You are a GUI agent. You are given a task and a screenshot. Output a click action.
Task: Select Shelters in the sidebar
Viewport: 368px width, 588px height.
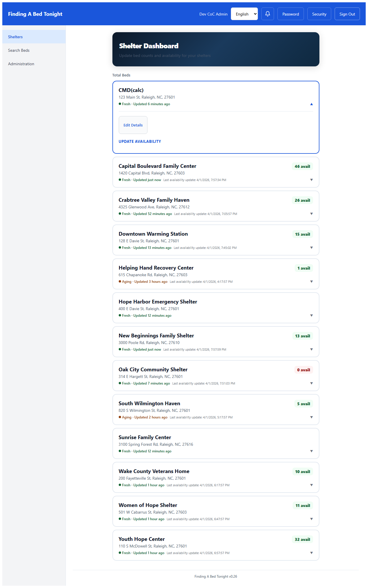click(15, 37)
